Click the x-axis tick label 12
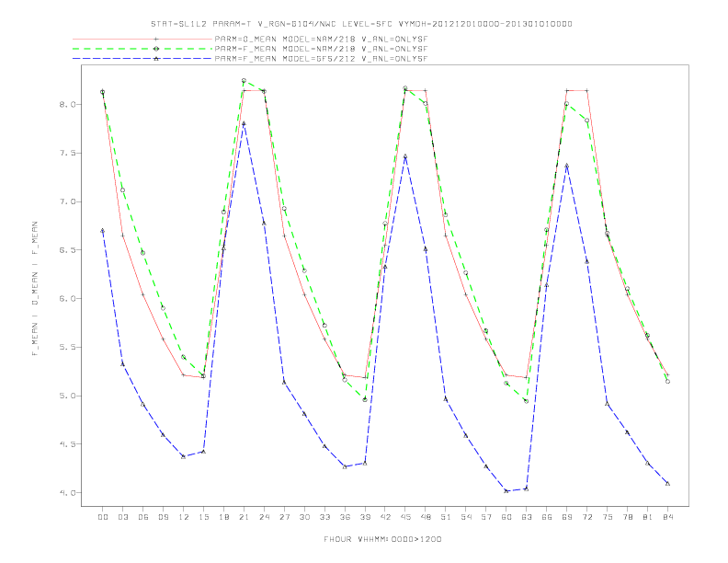Screen dimensions: 728x563 click(184, 517)
